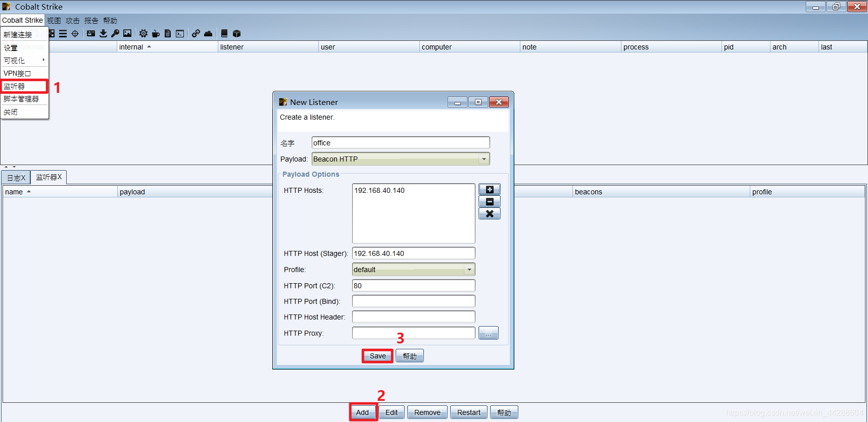Open the 帮助 menu in the menu bar
Screen dimensions: 868x422
pyautogui.click(x=110, y=21)
